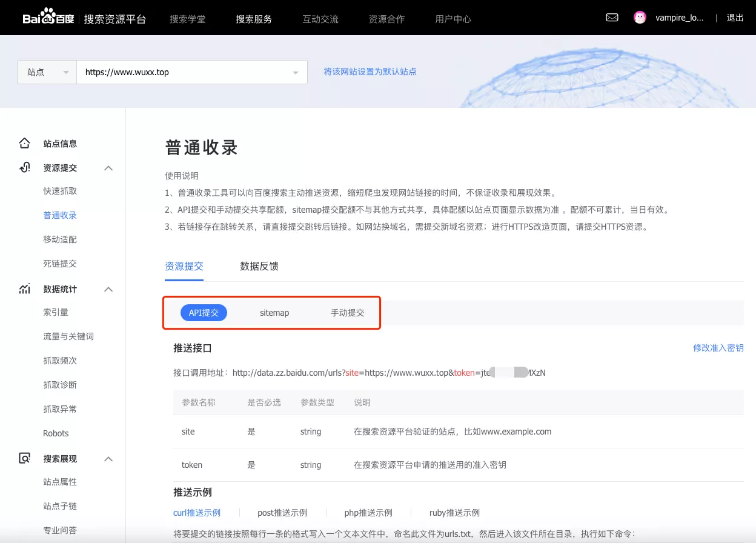Click the 搜索展现 section icon
756x543 pixels.
pyautogui.click(x=24, y=459)
